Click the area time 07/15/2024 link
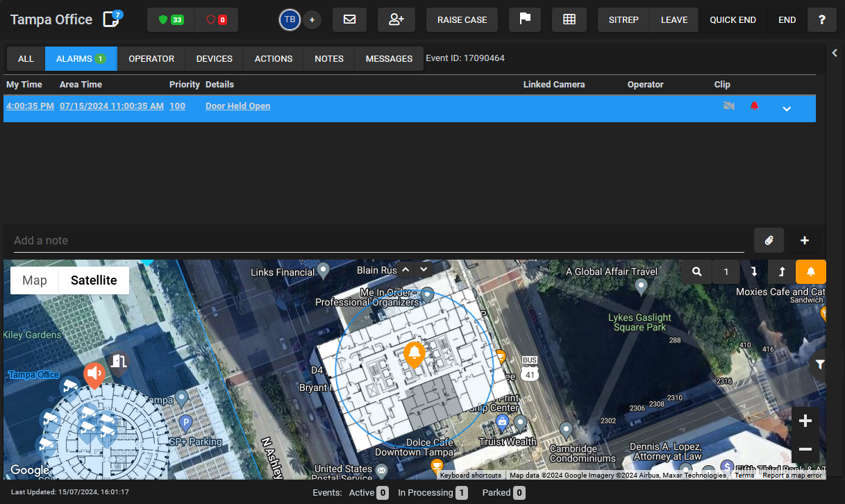Image resolution: width=845 pixels, height=504 pixels. 112,106
